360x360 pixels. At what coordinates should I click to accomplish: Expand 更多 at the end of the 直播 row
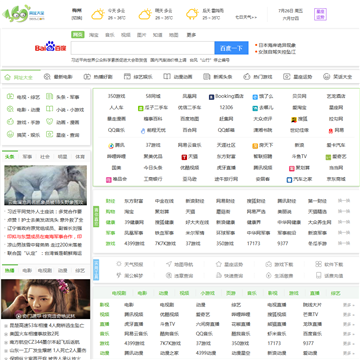pos(349,324)
